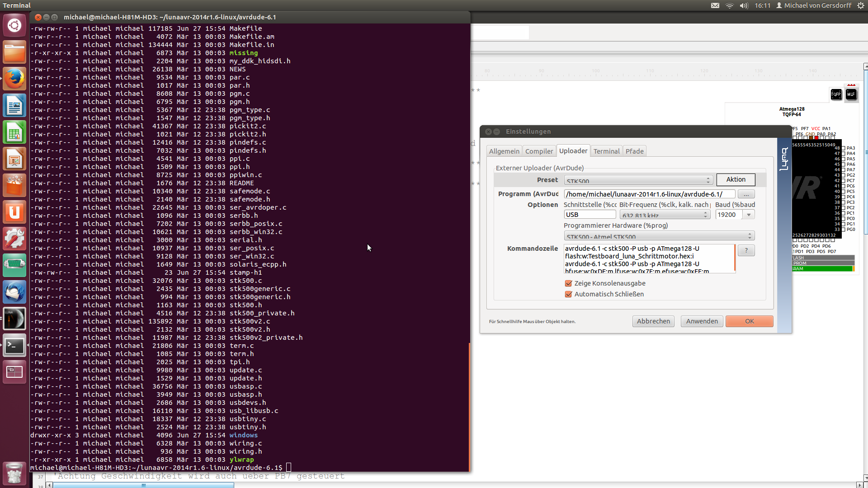This screenshot has height=488, width=868.
Task: Open Ubuntu One launcher icon
Action: (x=14, y=212)
